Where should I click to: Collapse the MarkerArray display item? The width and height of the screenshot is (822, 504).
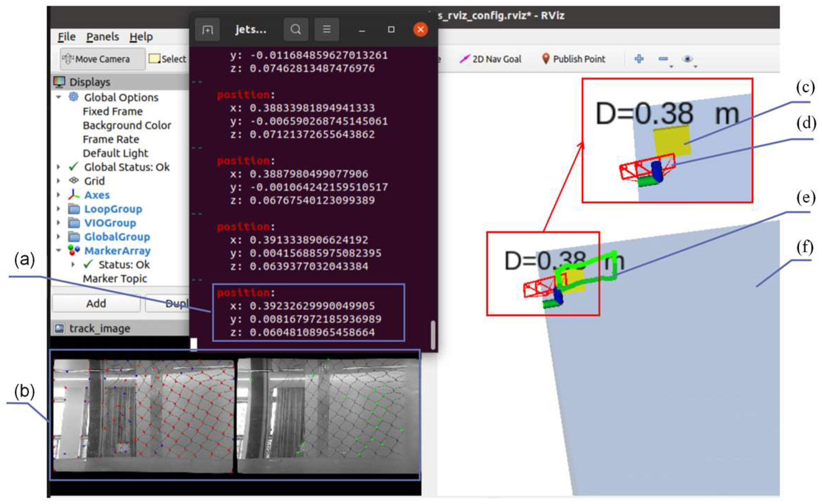(x=59, y=250)
